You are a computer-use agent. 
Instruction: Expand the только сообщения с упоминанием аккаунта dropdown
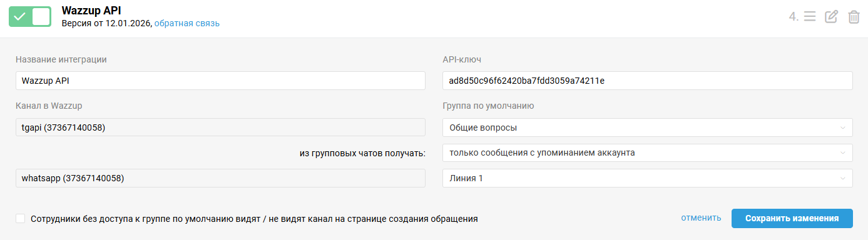click(648, 152)
